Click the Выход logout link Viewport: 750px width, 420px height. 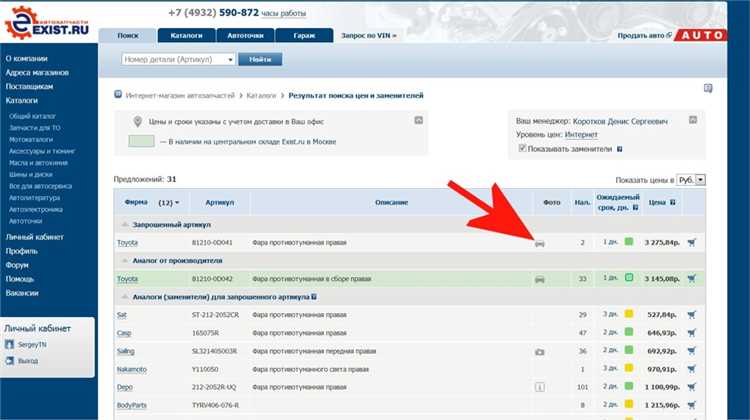click(x=28, y=361)
